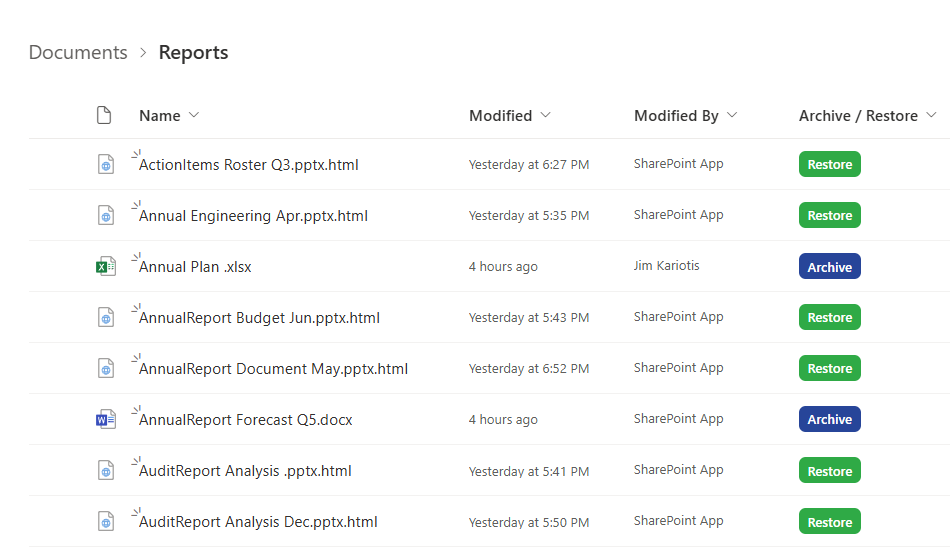The width and height of the screenshot is (950, 549).
Task: Select Reports in the breadcrumb
Action: (x=193, y=53)
